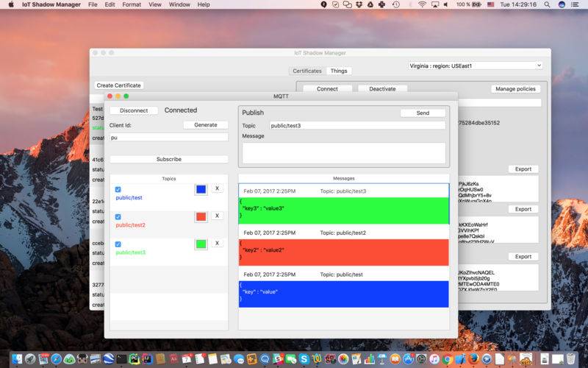
Task: Click Deactivate in main window
Action: 382,89
